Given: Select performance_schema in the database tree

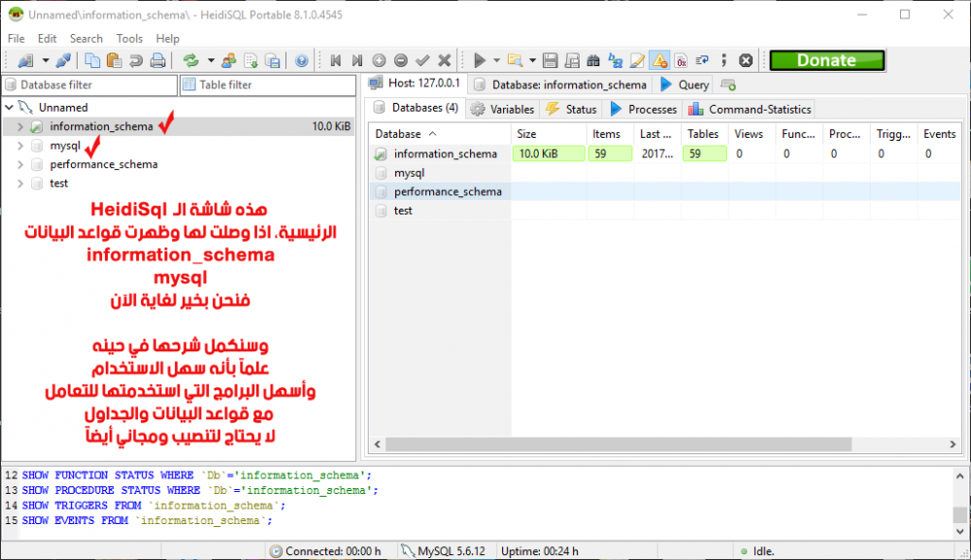Looking at the screenshot, I should point(104,165).
